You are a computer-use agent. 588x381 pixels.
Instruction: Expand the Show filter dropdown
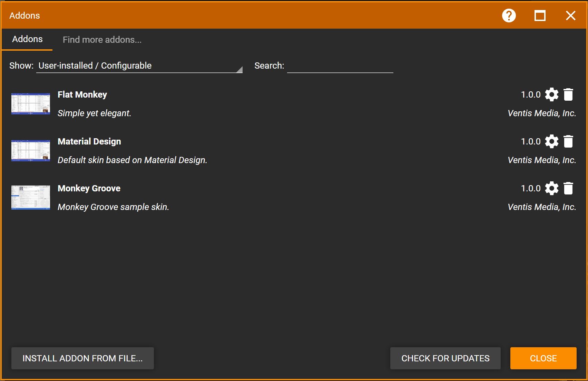[x=139, y=66]
